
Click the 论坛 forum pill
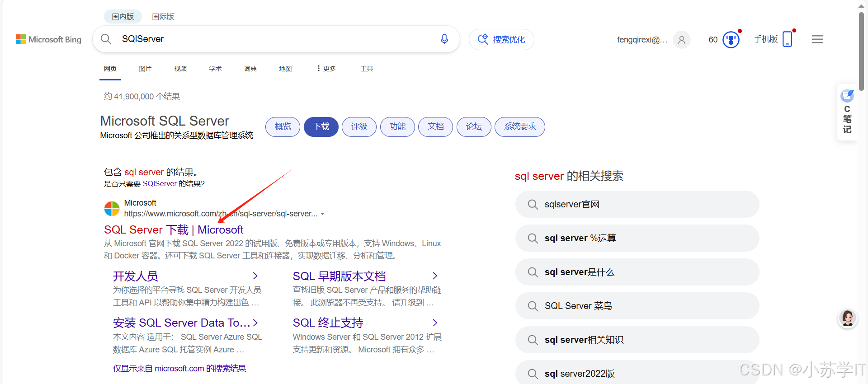tap(474, 126)
